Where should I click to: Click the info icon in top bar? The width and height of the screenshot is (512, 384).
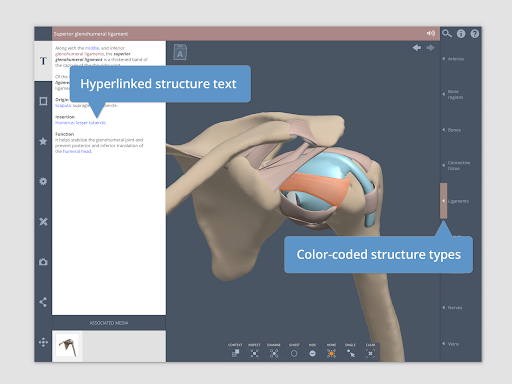[461, 33]
